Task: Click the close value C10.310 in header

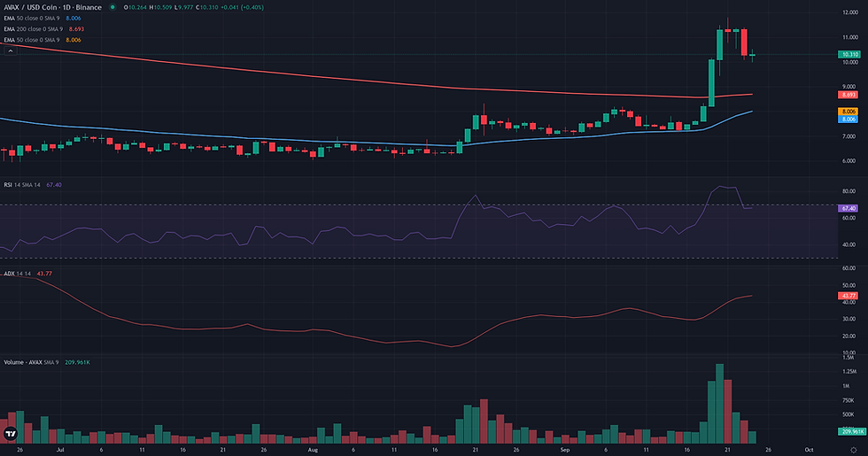Action: point(207,7)
